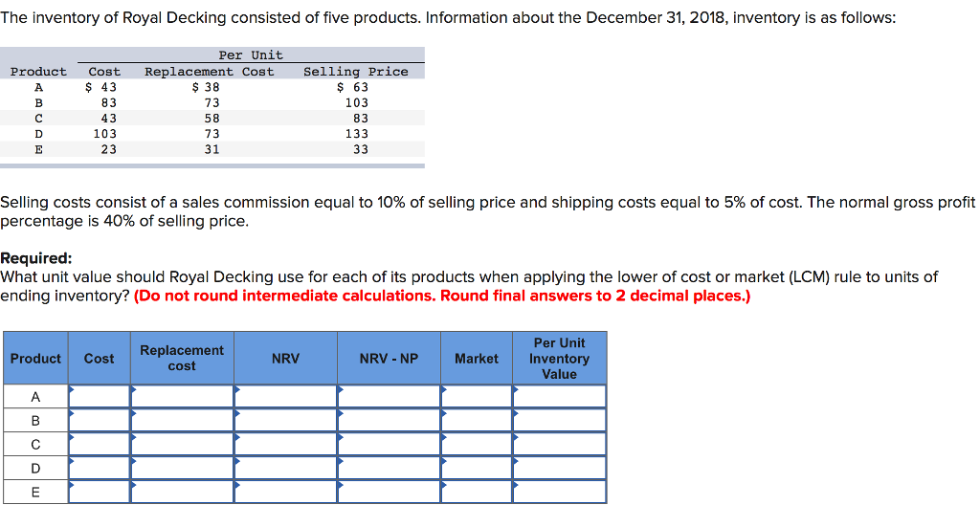The image size is (980, 527).
Task: Select the Market cell for product C
Action: 477,445
